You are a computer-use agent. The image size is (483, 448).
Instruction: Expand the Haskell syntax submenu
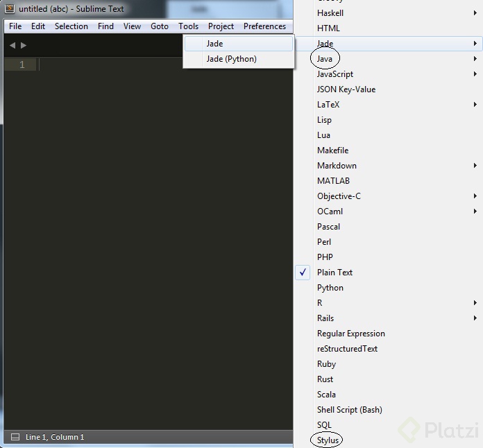click(x=388, y=13)
